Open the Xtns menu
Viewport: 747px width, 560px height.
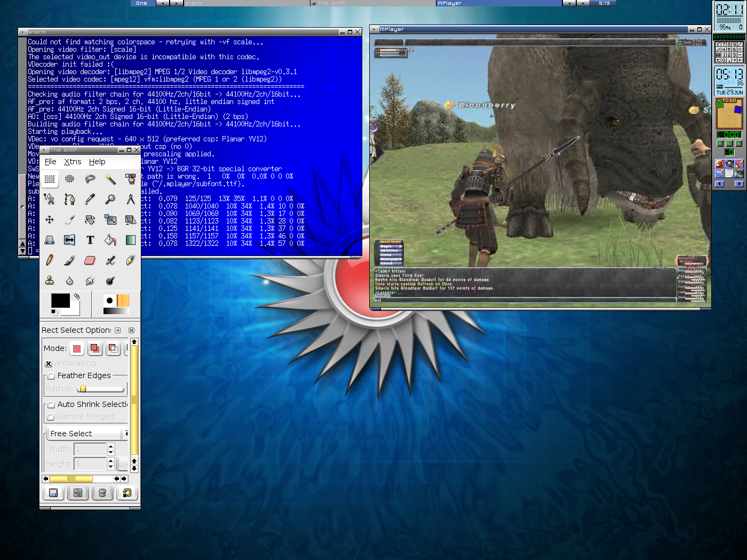click(x=73, y=162)
